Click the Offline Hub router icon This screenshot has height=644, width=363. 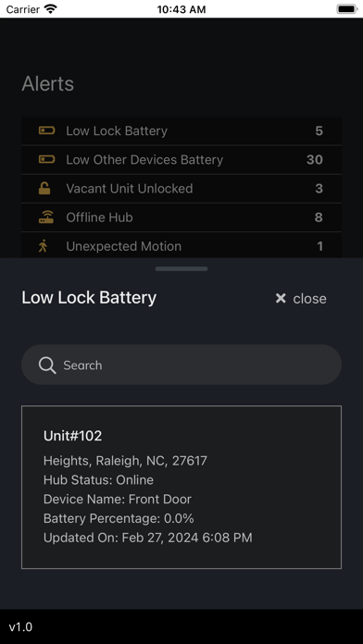[x=46, y=217]
